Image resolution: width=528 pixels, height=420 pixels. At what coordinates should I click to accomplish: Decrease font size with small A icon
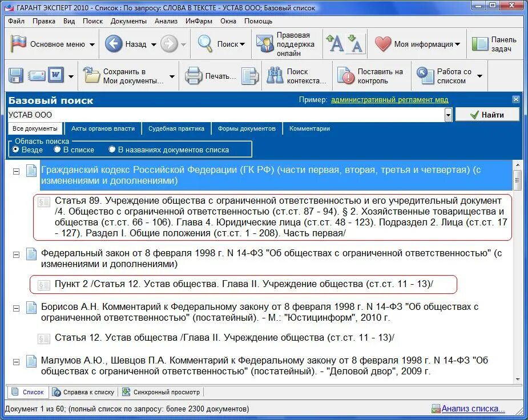coord(355,44)
